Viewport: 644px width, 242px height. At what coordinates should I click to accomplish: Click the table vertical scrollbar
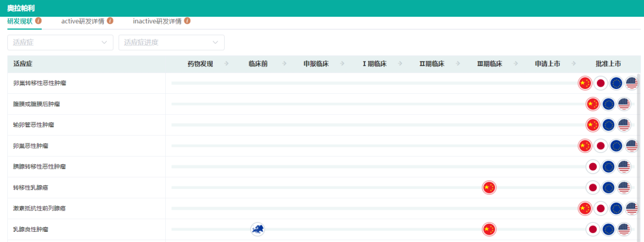pos(639,157)
